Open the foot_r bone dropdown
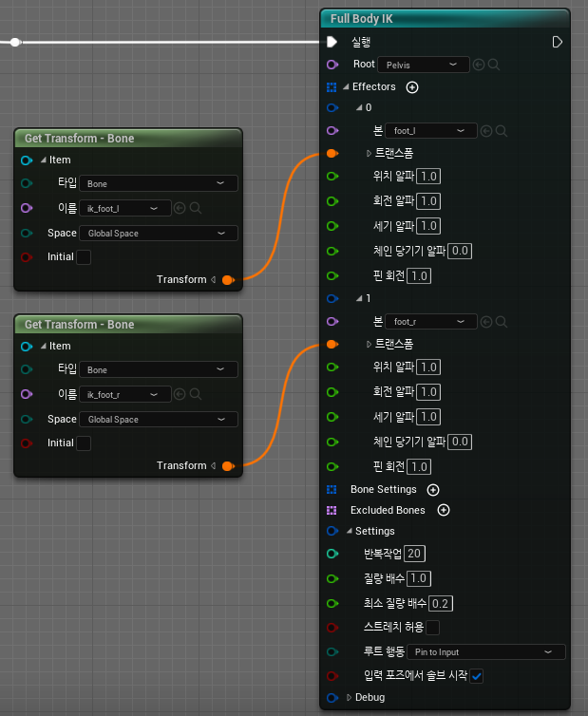This screenshot has height=716, width=588. (x=431, y=322)
